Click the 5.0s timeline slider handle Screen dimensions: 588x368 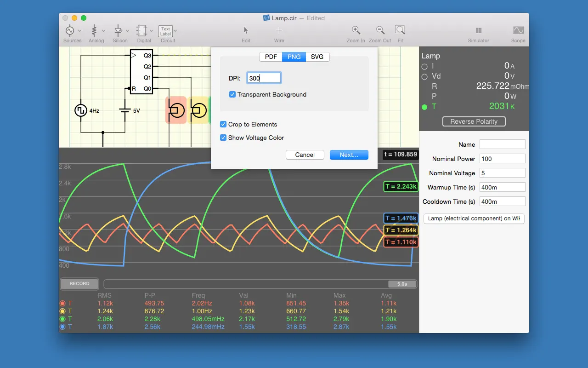[402, 284]
